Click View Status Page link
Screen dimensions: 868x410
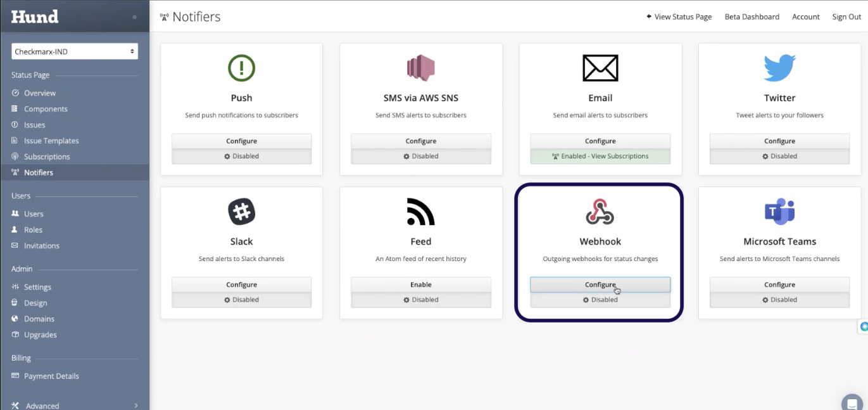679,16
